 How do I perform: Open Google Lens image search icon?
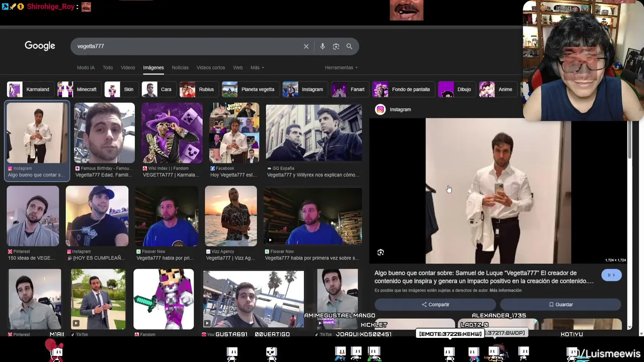click(x=336, y=46)
